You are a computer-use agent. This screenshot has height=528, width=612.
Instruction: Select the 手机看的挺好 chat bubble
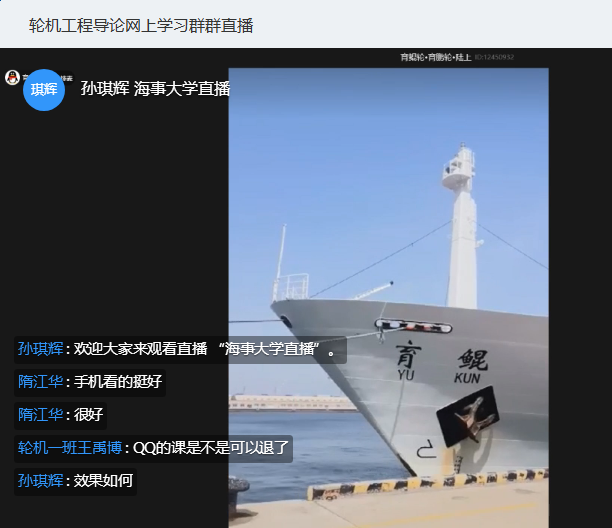(x=90, y=382)
